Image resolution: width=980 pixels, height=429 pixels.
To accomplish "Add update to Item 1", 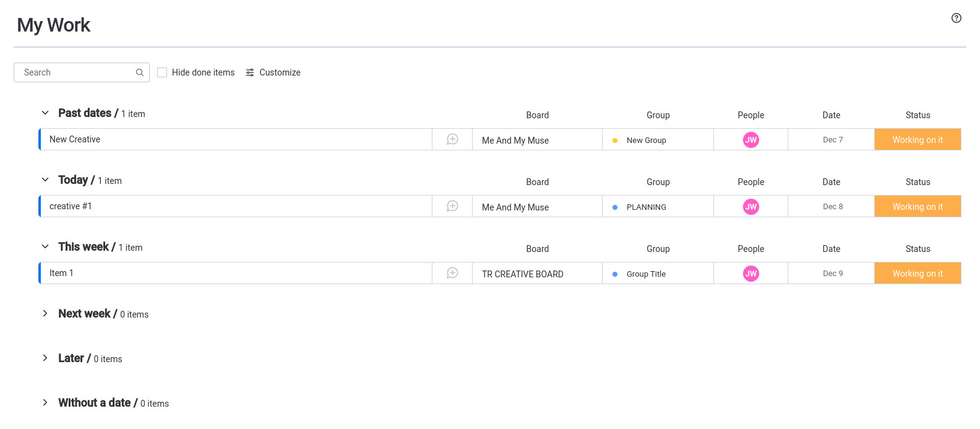I will click(452, 273).
